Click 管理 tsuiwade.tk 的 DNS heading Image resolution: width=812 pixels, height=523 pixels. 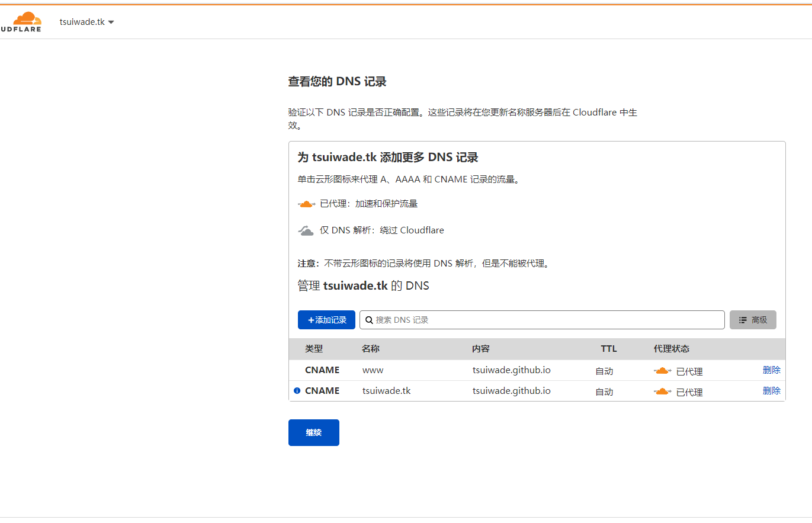pyautogui.click(x=363, y=285)
